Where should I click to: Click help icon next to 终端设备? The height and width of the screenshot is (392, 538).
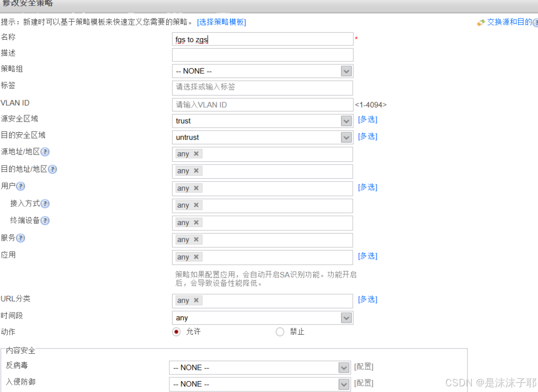tap(45, 221)
